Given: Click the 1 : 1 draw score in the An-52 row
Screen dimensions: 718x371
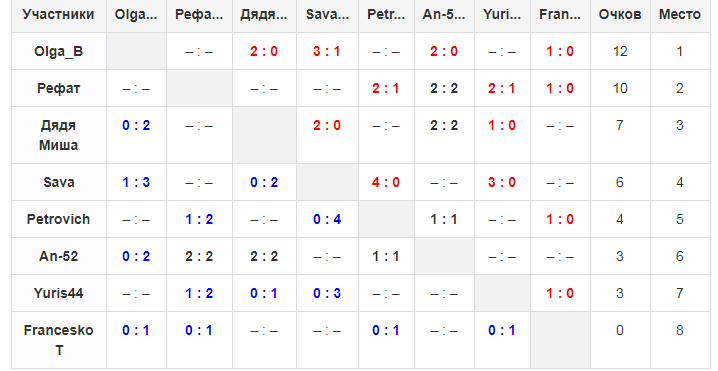Looking at the screenshot, I should (x=386, y=256).
